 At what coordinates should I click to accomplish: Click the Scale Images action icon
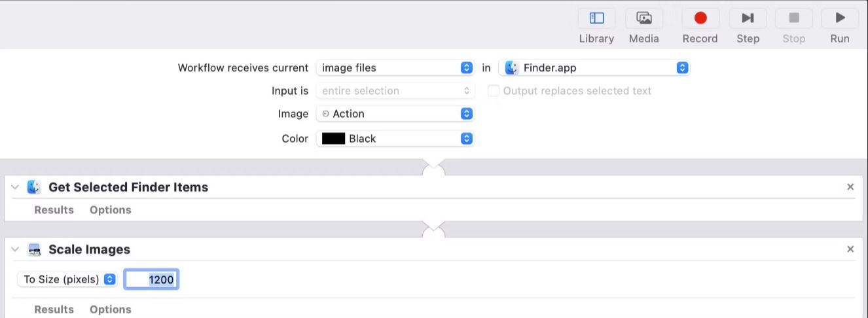(34, 250)
